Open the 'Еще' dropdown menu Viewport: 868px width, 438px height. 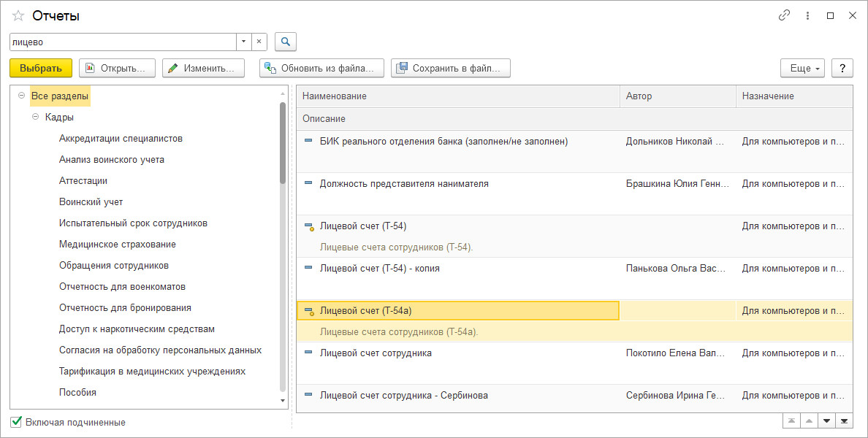pyautogui.click(x=802, y=68)
